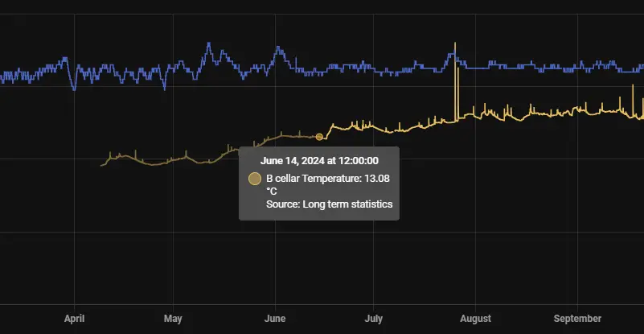Select the July axis label
644x334 pixels.
tap(373, 319)
